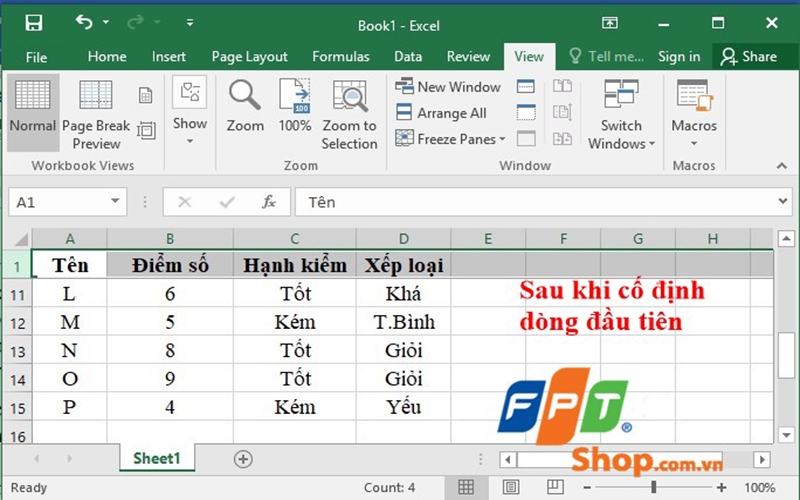The height and width of the screenshot is (500, 800).
Task: Share the workbook
Action: click(x=748, y=57)
